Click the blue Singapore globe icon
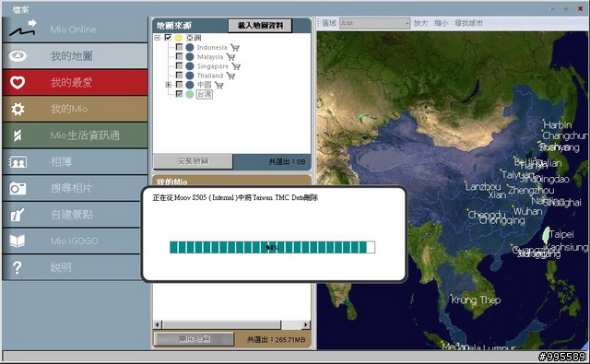Image resolution: width=590 pixels, height=364 pixels. [x=190, y=66]
